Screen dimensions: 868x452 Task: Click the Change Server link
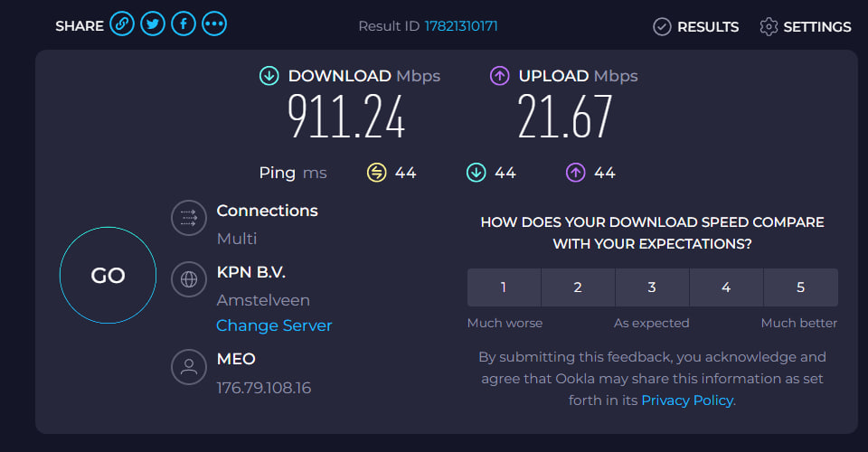point(274,325)
